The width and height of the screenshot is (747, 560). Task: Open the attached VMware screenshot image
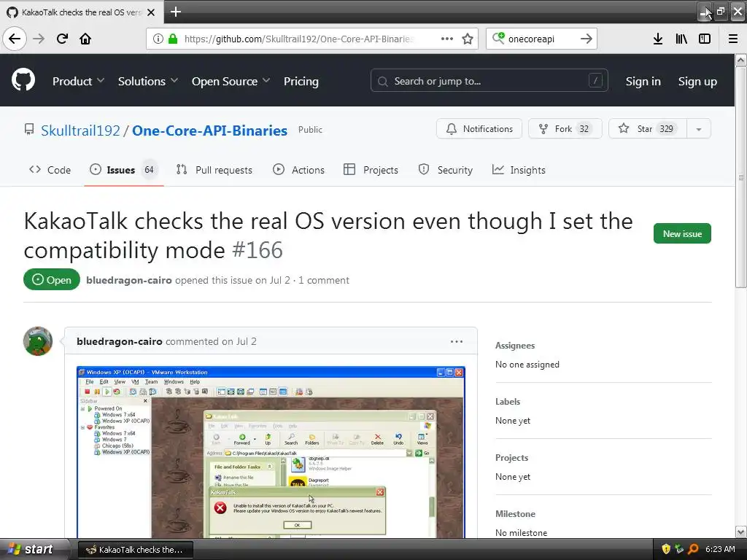pos(271,452)
